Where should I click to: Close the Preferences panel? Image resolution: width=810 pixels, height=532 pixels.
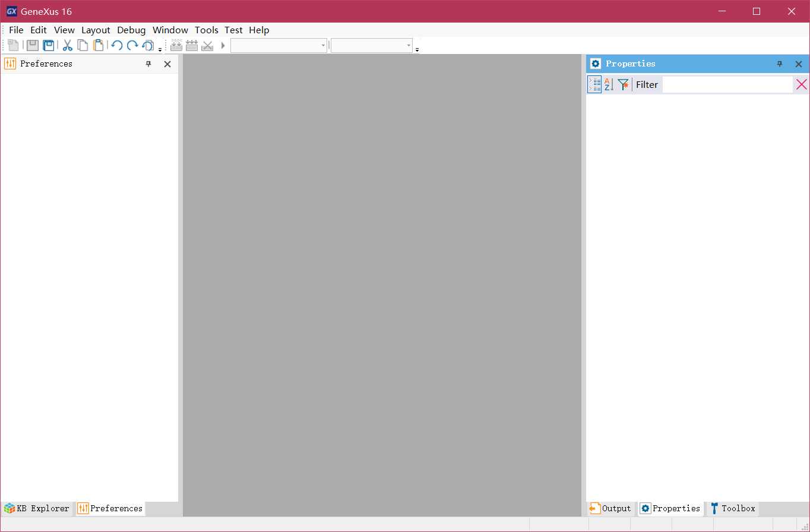point(167,64)
